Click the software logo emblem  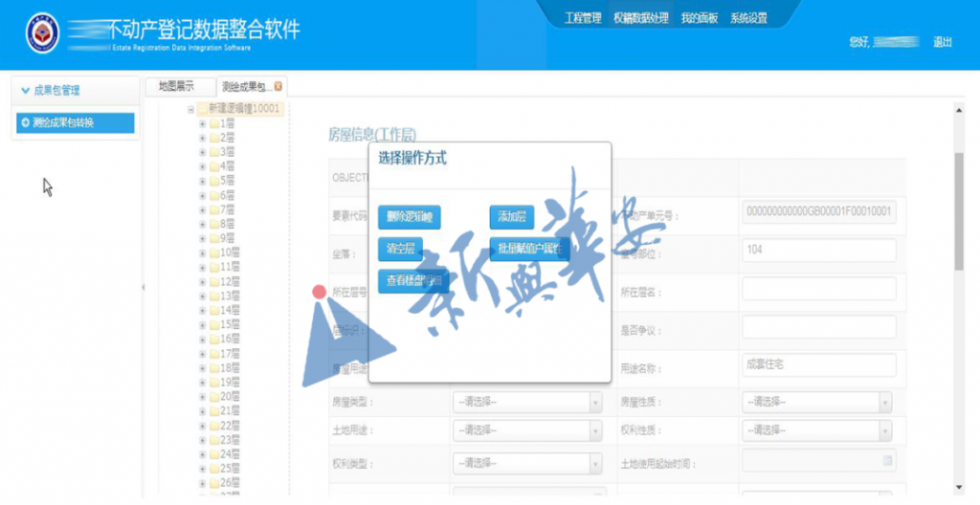click(42, 33)
